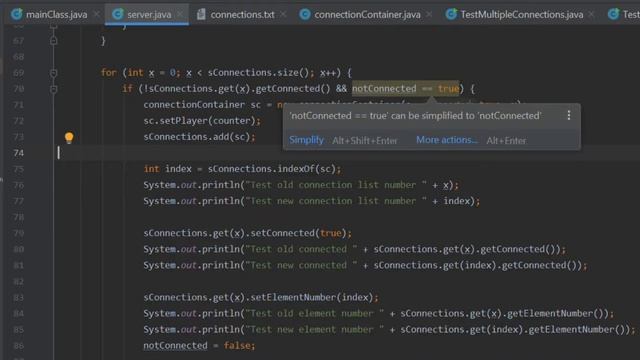This screenshot has height=360, width=640.
Task: Click the highlighted 'notConnected == true' expression
Action: [405, 89]
